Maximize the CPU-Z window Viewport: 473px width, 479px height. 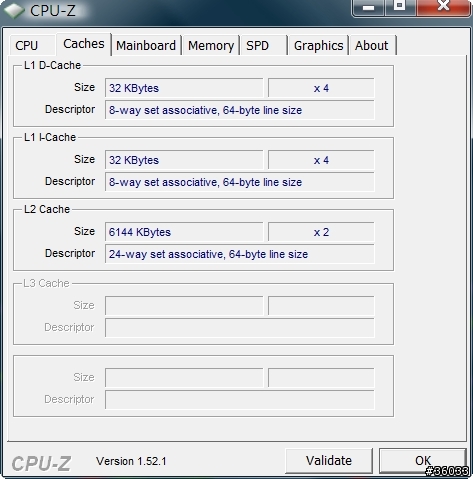coord(400,7)
